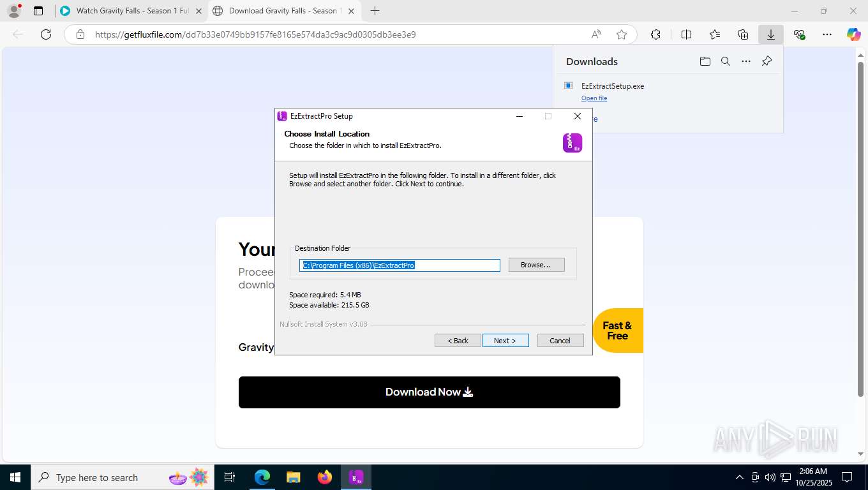Show hidden system tray icons
This screenshot has width=868, height=490.
(740, 477)
